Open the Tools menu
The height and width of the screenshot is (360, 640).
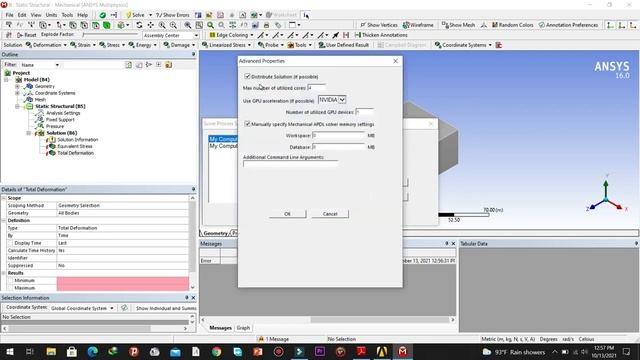tap(67, 15)
